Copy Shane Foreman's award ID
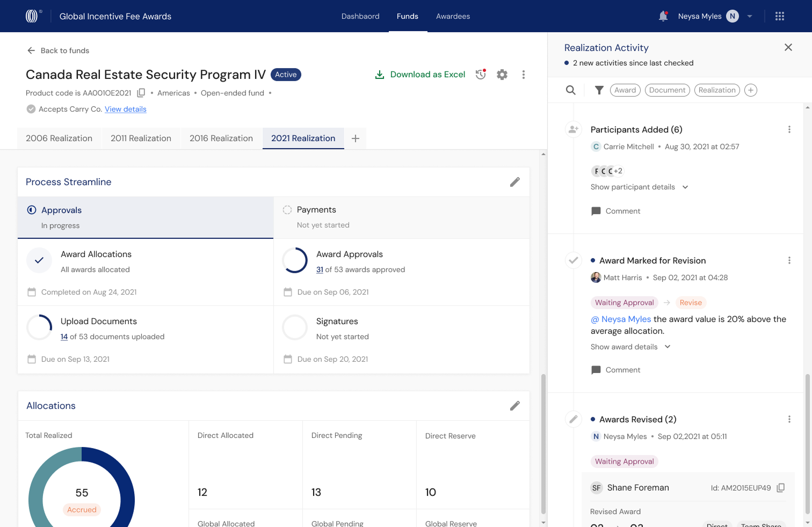Screen dimensions: 812x527 [781, 488]
